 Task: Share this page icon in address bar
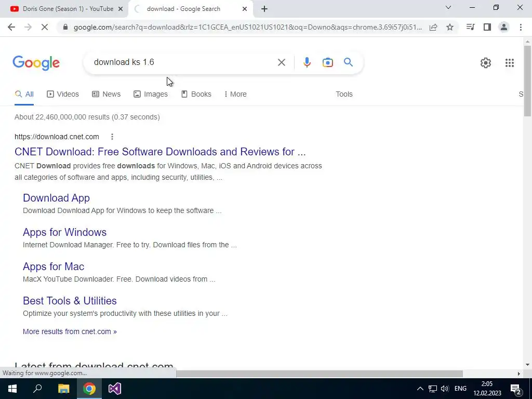tap(433, 27)
